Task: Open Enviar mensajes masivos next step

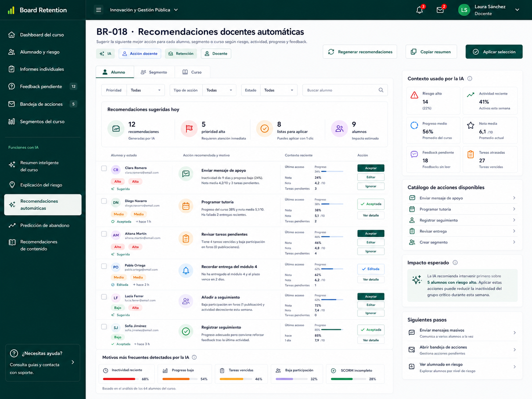Action: pyautogui.click(x=463, y=333)
